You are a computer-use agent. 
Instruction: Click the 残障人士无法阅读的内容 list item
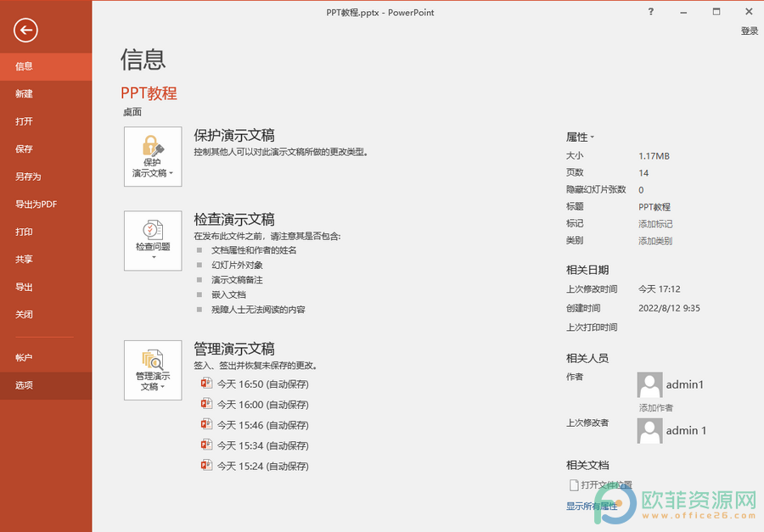[258, 310]
